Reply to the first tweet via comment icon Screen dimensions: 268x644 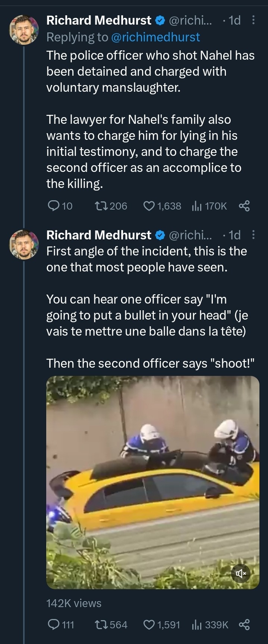tap(54, 206)
